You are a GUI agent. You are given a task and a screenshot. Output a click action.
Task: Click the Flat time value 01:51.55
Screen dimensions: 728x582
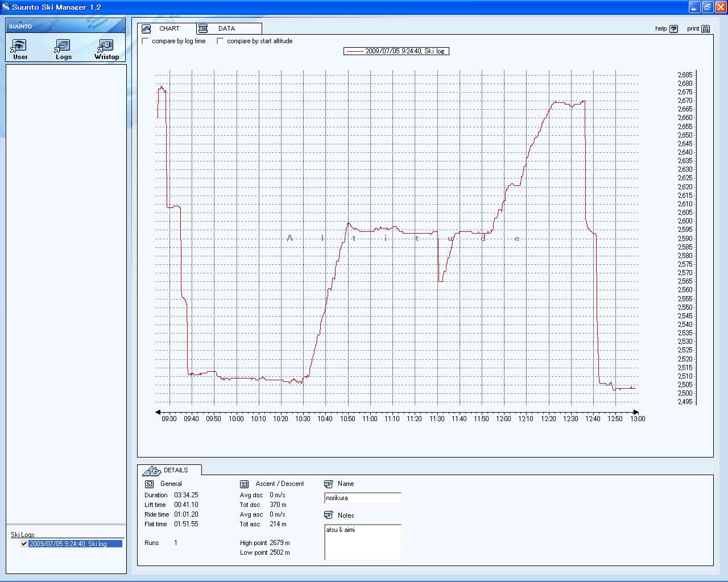186,524
